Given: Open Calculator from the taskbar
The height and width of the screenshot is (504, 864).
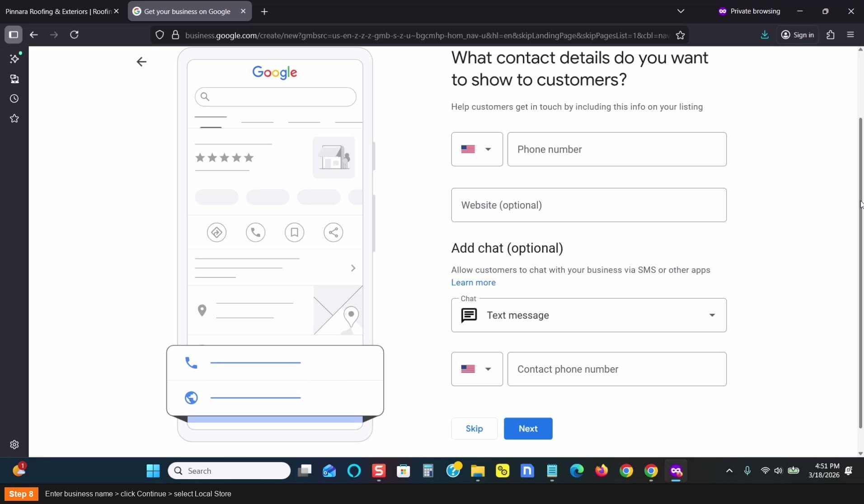Looking at the screenshot, I should (x=428, y=471).
